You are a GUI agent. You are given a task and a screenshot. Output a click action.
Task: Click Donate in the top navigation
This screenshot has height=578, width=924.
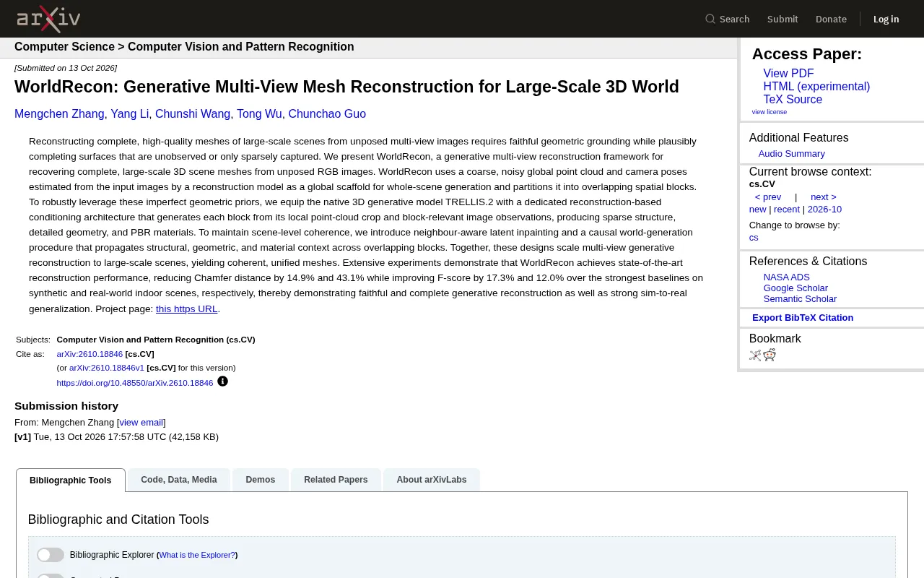click(831, 19)
